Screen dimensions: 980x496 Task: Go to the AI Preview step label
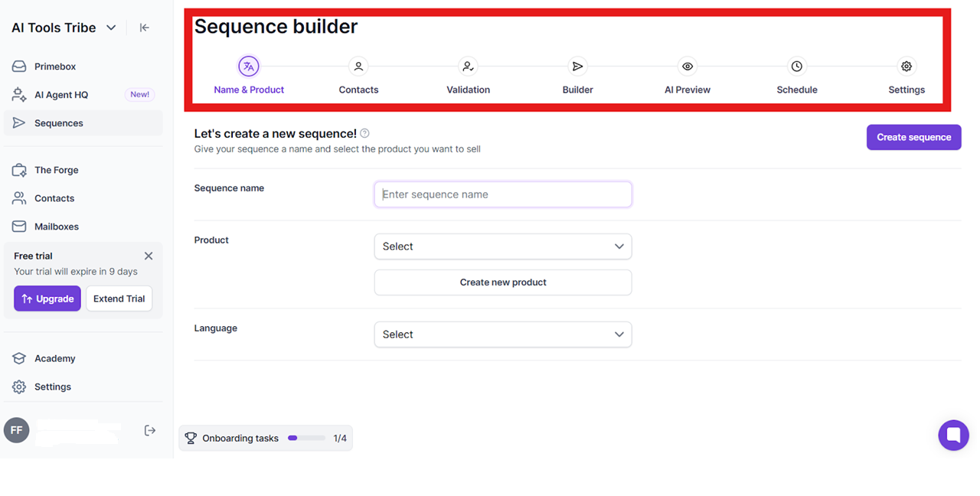688,90
